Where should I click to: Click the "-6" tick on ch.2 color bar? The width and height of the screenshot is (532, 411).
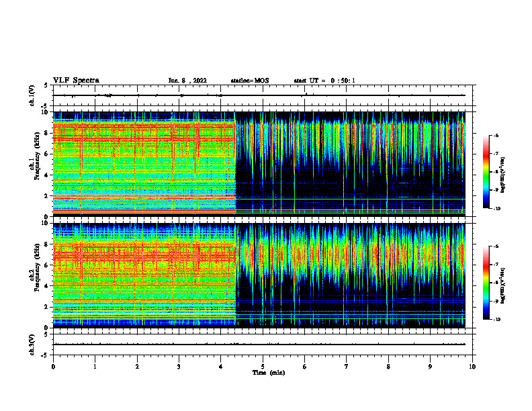click(x=496, y=246)
